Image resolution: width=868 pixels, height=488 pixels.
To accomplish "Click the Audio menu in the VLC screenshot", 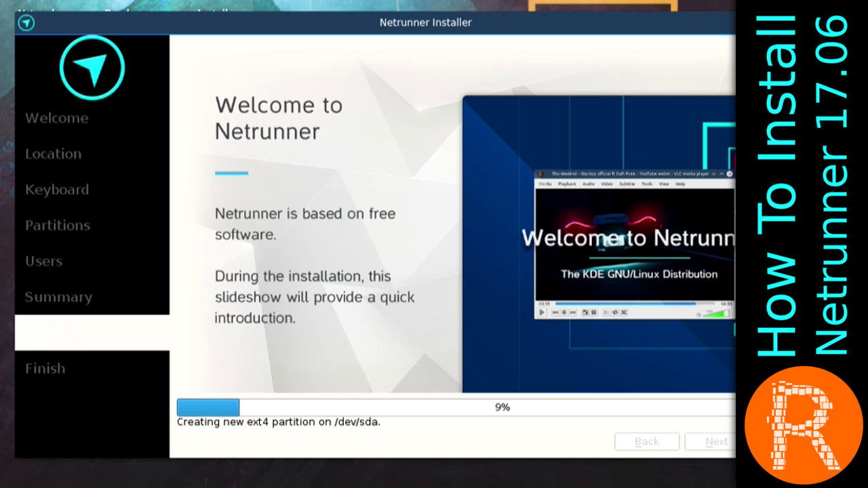I will tap(589, 184).
